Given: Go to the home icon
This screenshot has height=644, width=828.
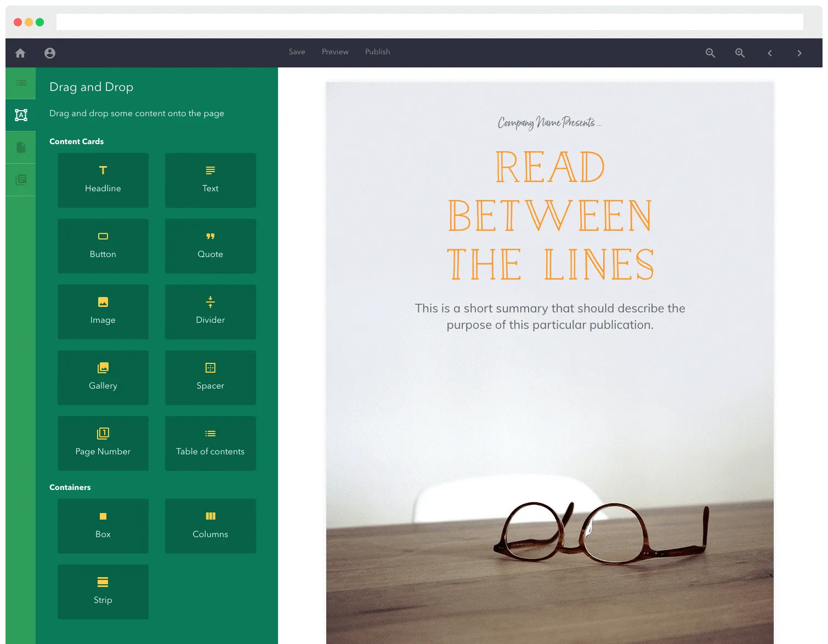Looking at the screenshot, I should pyautogui.click(x=20, y=53).
